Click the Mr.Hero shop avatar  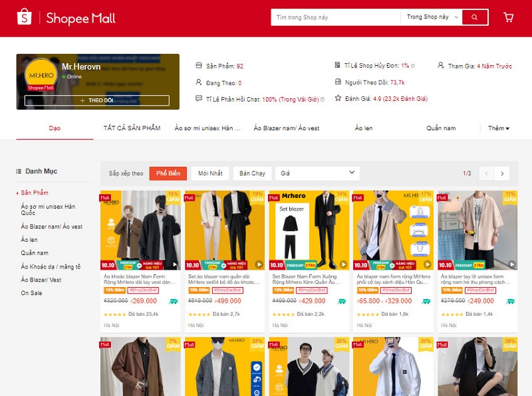pos(41,75)
